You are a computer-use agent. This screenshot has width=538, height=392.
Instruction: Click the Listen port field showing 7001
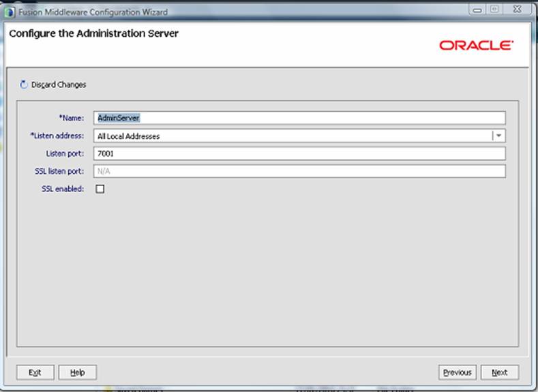tap(299, 153)
